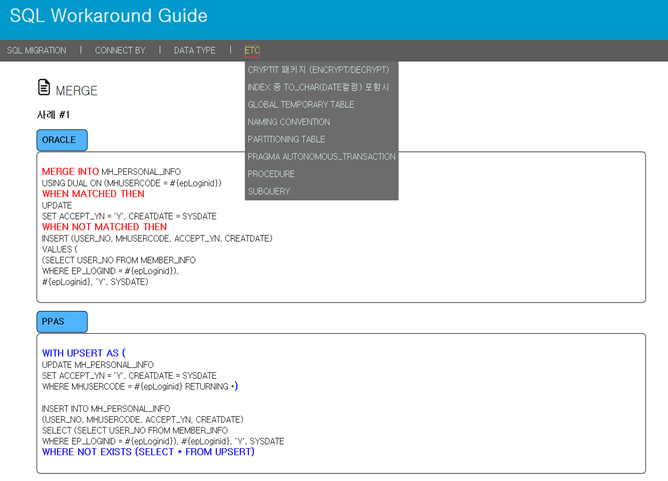Choose NAMING CONVENTION from the dropdown

[289, 122]
